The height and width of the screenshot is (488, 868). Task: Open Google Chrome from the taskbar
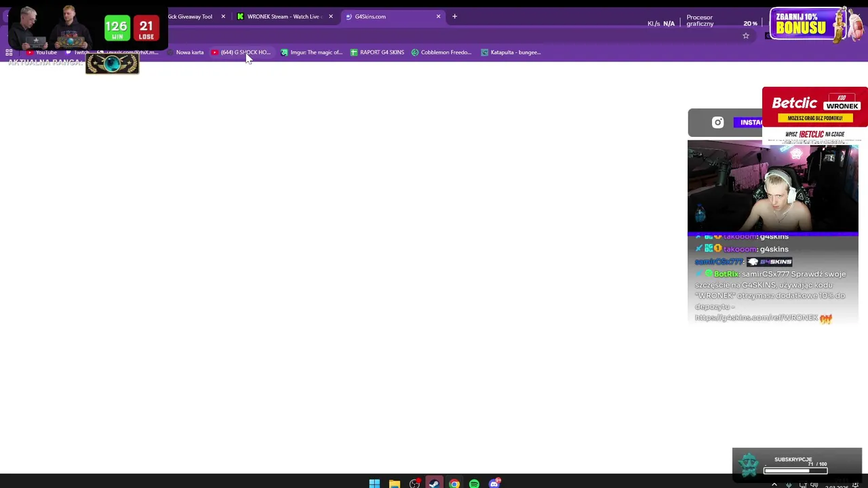point(454,483)
